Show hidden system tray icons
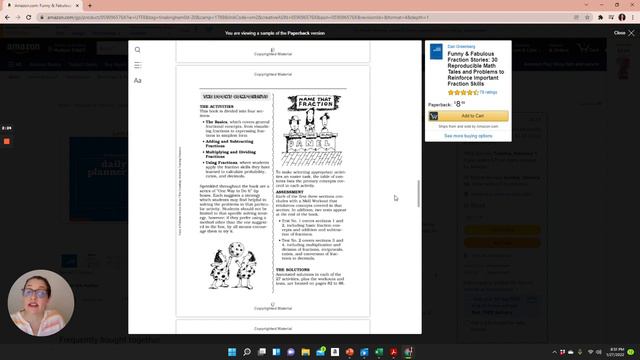This screenshot has height=360, width=640. point(554,352)
